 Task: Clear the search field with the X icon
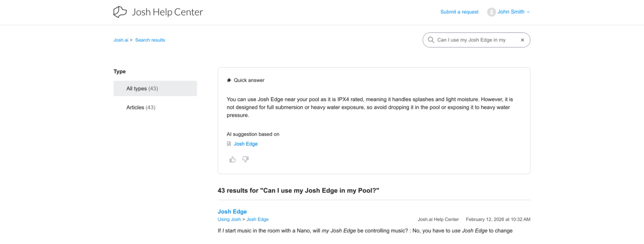tap(522, 40)
